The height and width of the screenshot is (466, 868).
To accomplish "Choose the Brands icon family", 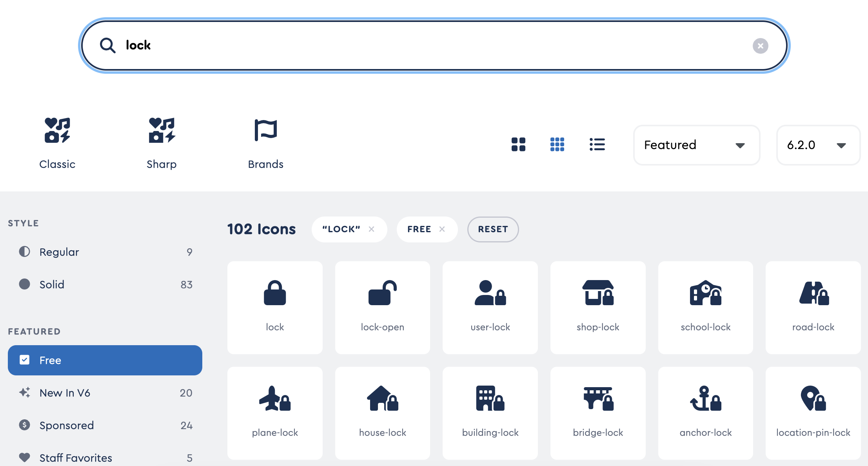I will coord(265,143).
